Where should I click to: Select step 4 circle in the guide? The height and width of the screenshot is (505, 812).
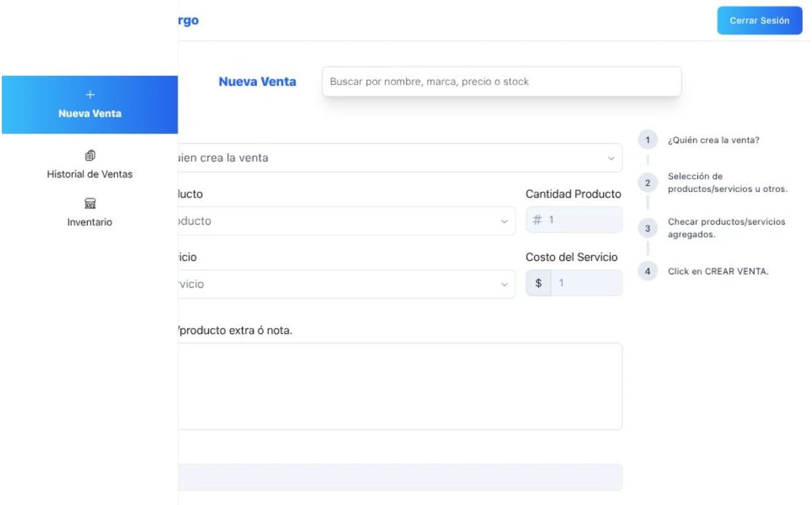[647, 271]
